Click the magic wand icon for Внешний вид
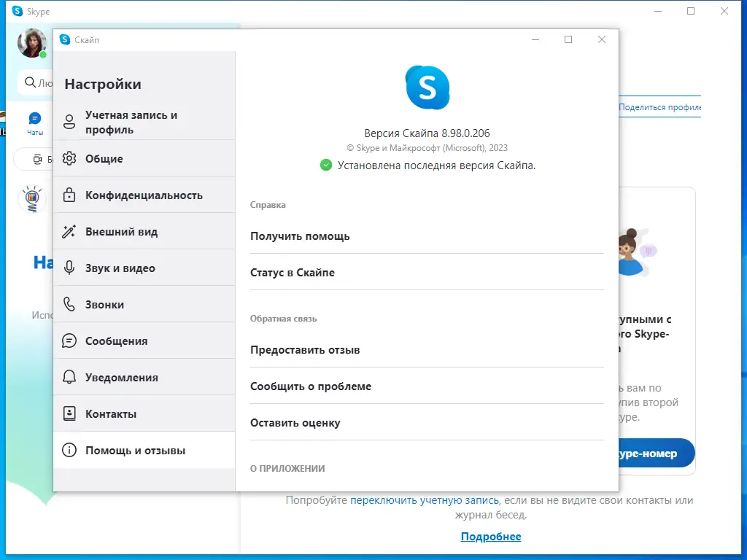747x560 pixels. click(x=69, y=231)
